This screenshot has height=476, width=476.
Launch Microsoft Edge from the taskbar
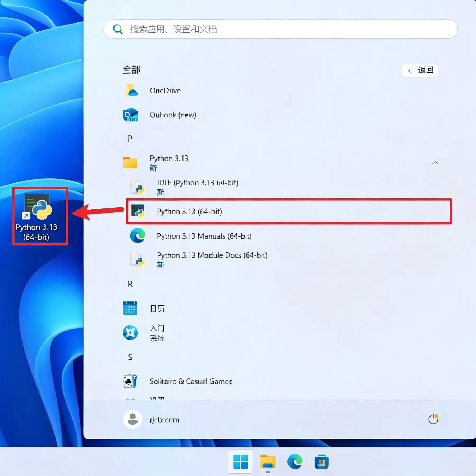(295, 461)
